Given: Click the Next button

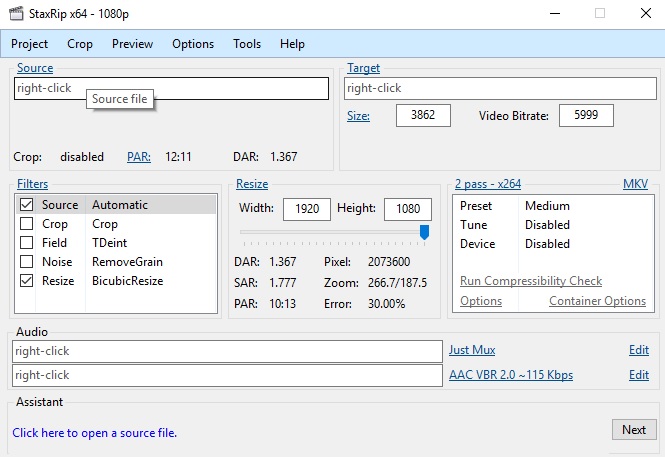Looking at the screenshot, I should 634,430.
